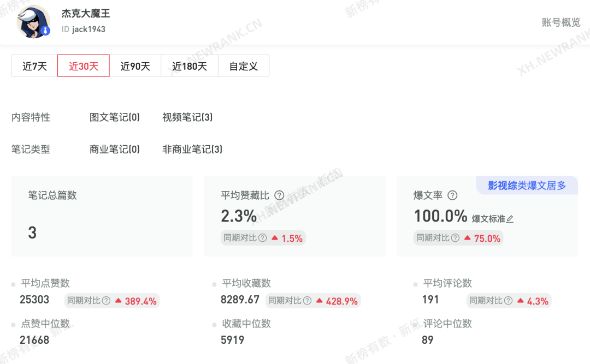Select the 近180天 time filter

click(x=189, y=65)
